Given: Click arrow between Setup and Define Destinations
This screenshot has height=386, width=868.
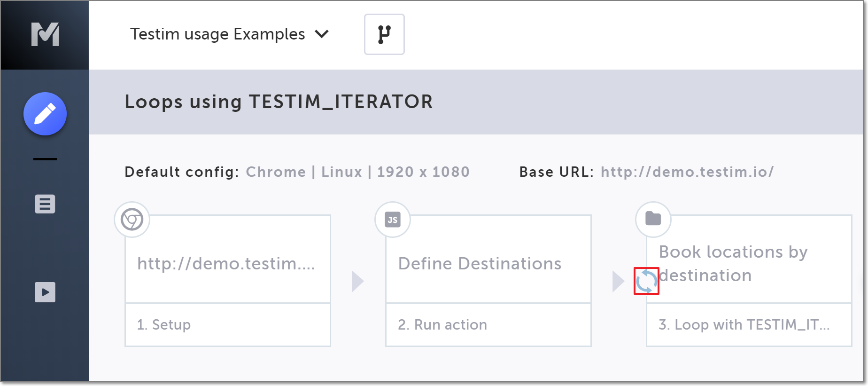Looking at the screenshot, I should click(x=357, y=281).
